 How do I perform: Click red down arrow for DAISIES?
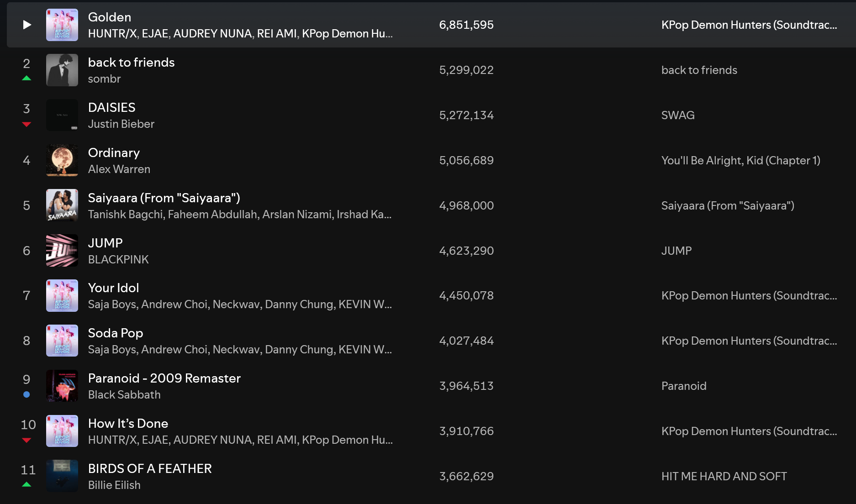26,124
